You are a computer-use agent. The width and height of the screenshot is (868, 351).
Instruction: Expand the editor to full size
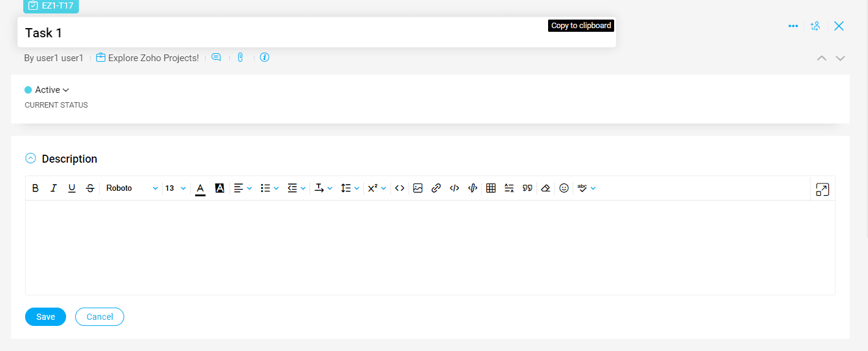[x=822, y=190]
